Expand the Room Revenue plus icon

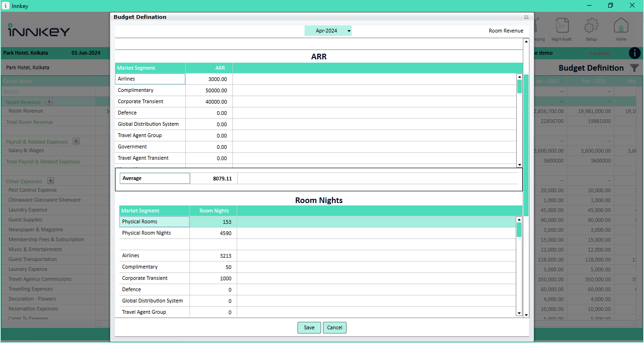click(x=49, y=102)
